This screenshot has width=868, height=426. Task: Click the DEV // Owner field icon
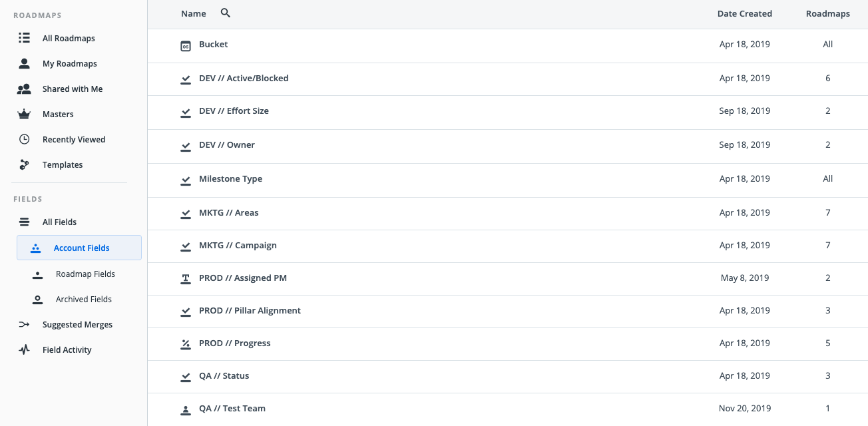click(186, 146)
